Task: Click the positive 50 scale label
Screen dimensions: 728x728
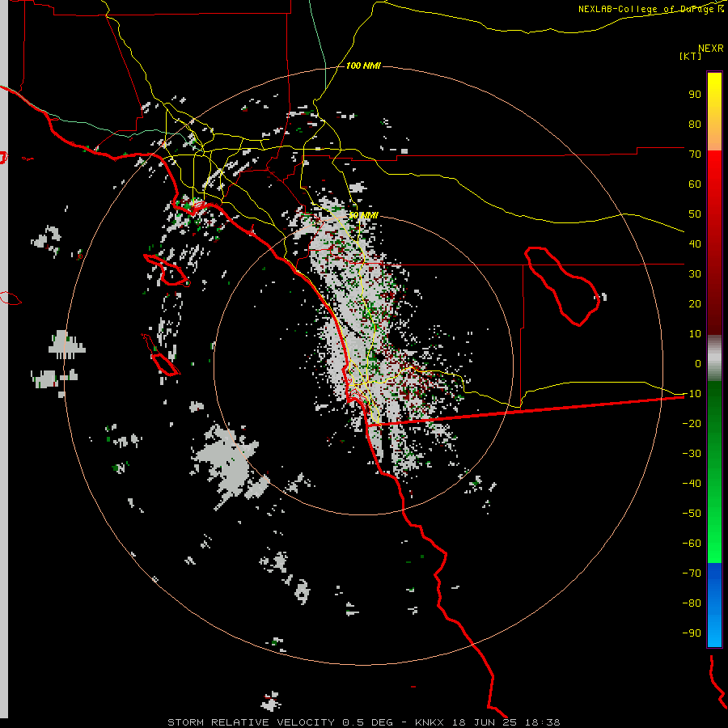Action: [x=695, y=214]
